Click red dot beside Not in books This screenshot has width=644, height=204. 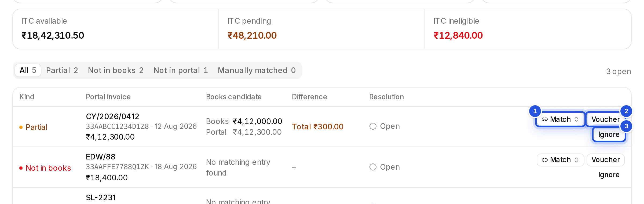(x=21, y=168)
